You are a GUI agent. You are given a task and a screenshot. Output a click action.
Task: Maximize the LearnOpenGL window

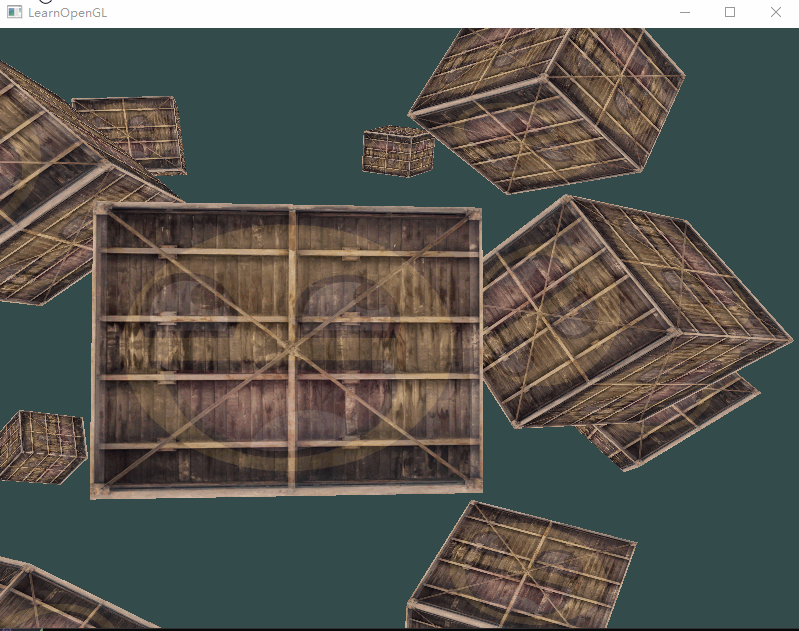730,12
